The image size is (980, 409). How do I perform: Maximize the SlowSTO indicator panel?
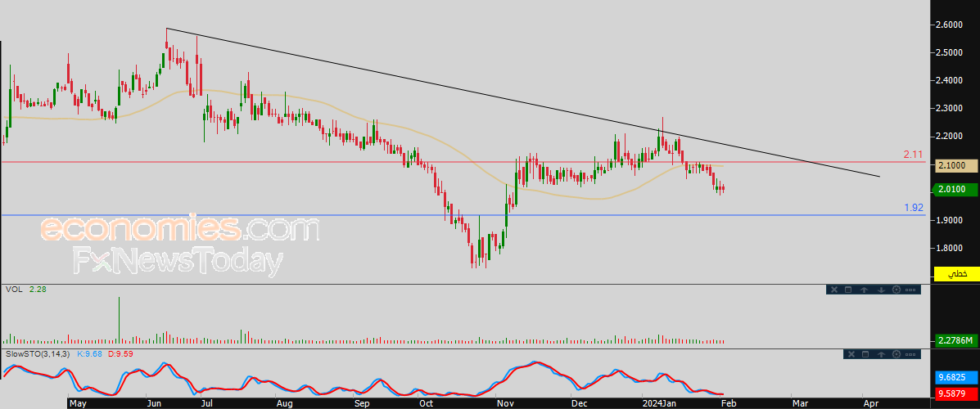865,354
